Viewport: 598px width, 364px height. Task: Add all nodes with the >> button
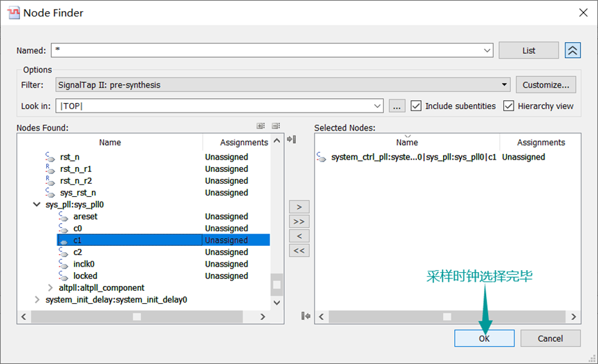pos(299,222)
